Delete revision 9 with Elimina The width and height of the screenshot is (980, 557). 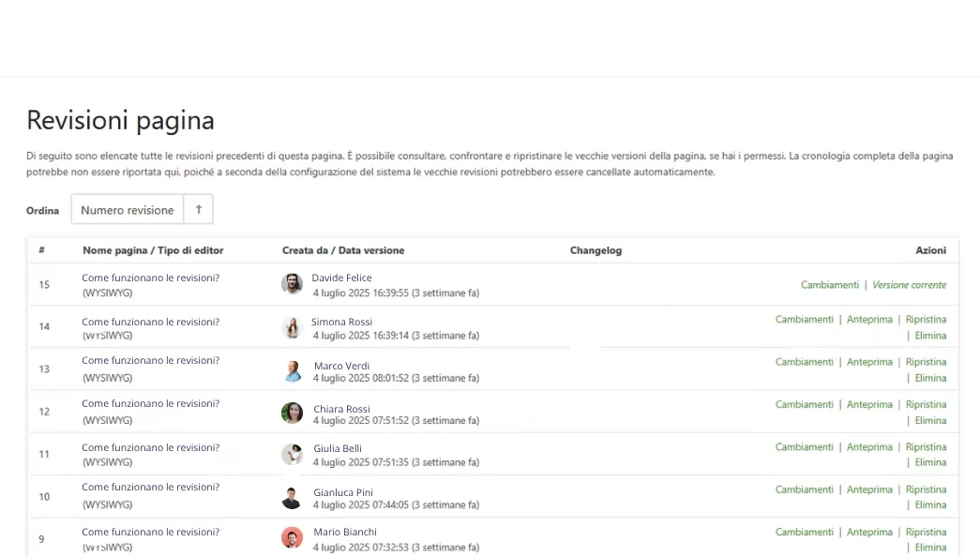pos(930,548)
